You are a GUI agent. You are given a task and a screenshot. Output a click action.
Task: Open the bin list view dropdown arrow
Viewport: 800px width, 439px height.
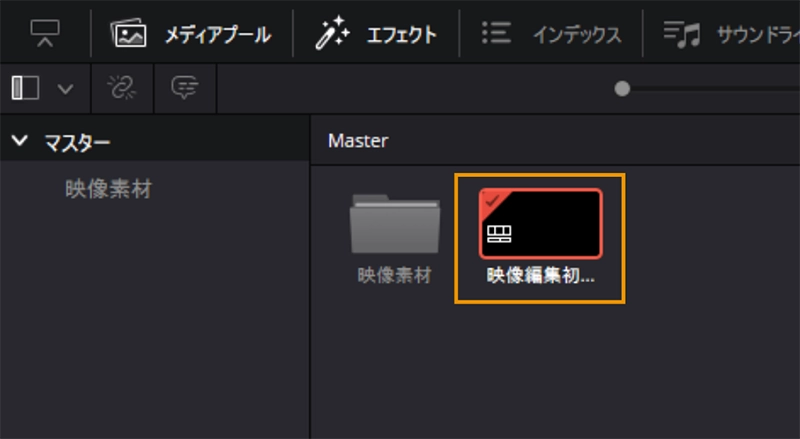pos(65,89)
